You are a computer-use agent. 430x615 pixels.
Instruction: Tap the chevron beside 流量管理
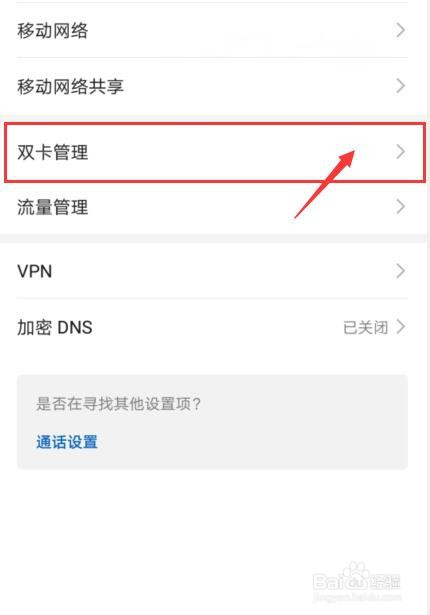pyautogui.click(x=400, y=207)
